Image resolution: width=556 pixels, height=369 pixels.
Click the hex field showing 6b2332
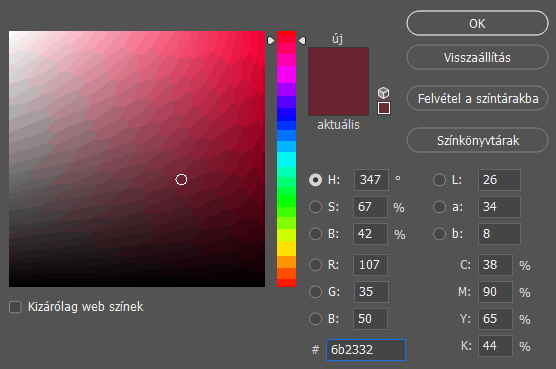366,350
